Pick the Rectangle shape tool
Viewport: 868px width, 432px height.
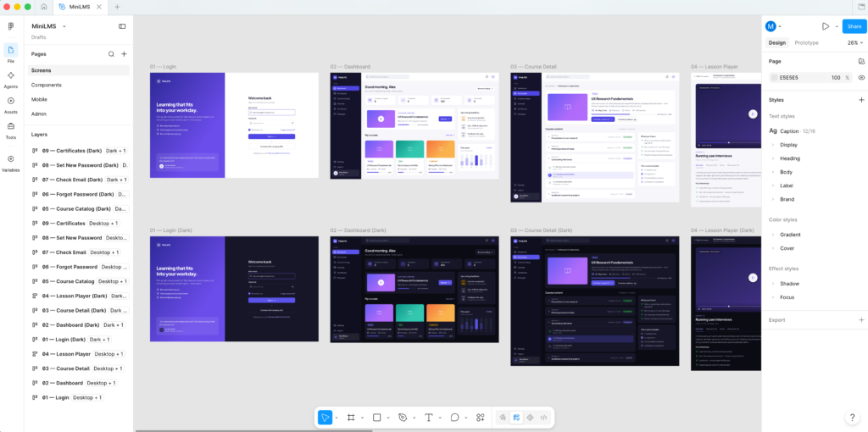click(377, 418)
